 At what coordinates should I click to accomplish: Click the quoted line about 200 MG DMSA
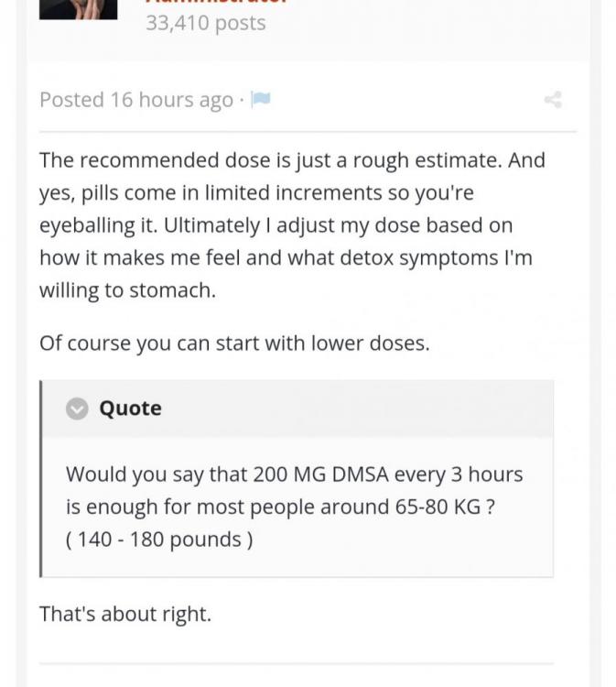pos(294,474)
